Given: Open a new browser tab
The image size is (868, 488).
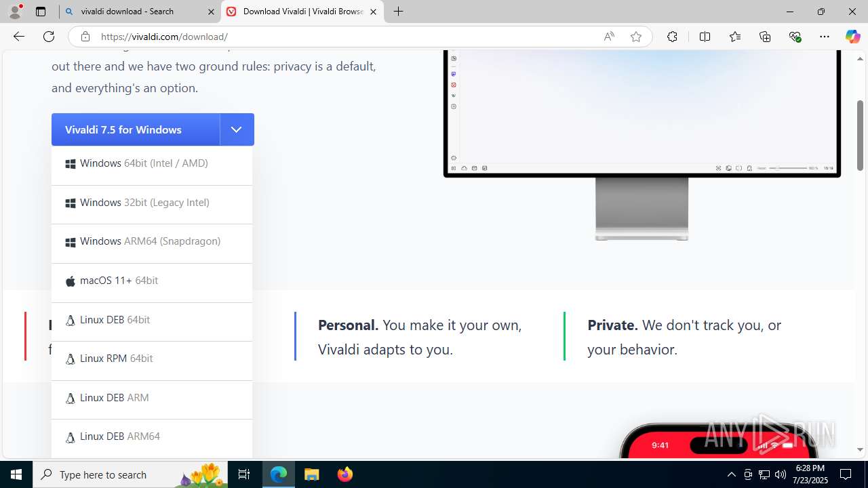Looking at the screenshot, I should pos(399,12).
